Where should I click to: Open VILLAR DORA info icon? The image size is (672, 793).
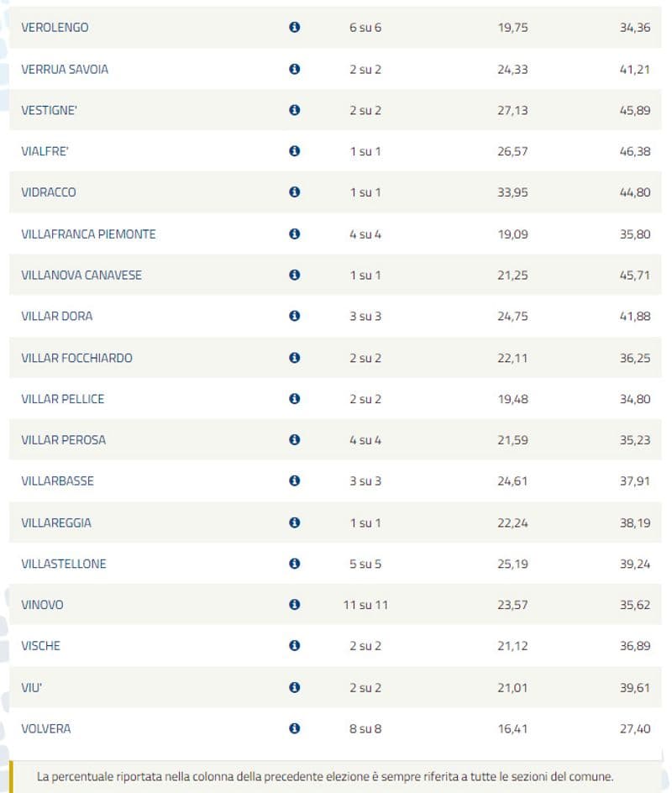[294, 316]
